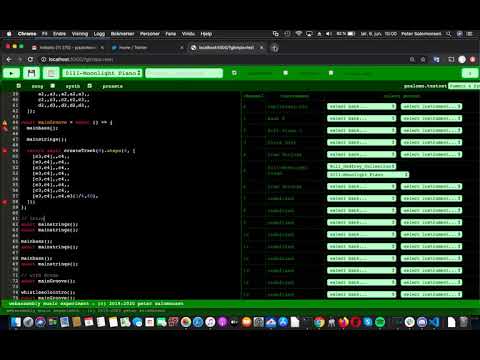Viewport: 480px width, 360px height.
Task: Click the localhost address bar
Action: tap(81, 59)
